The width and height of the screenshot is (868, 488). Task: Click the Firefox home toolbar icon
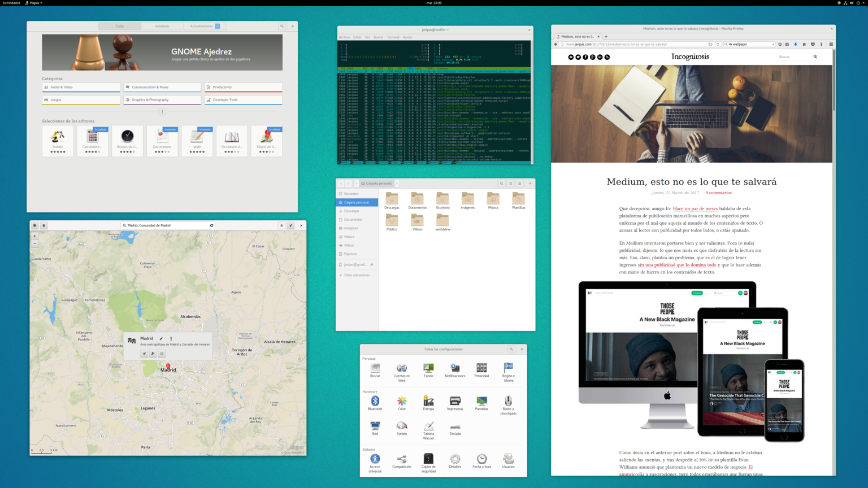click(x=804, y=44)
